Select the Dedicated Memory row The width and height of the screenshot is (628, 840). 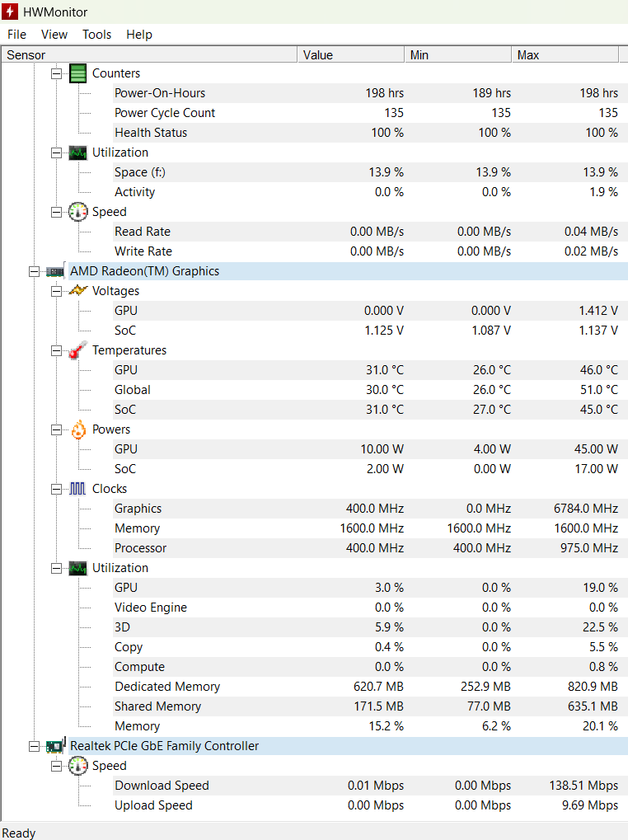(167, 687)
